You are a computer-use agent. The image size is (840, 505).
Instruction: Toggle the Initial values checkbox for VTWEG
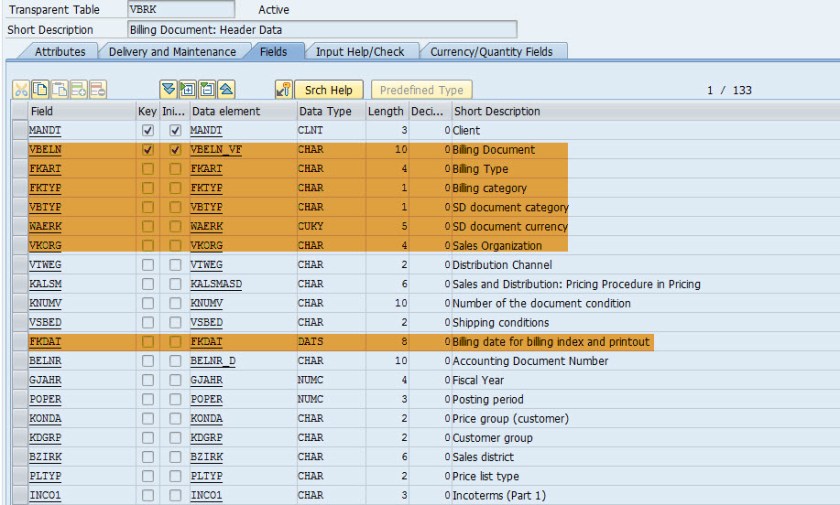175,265
